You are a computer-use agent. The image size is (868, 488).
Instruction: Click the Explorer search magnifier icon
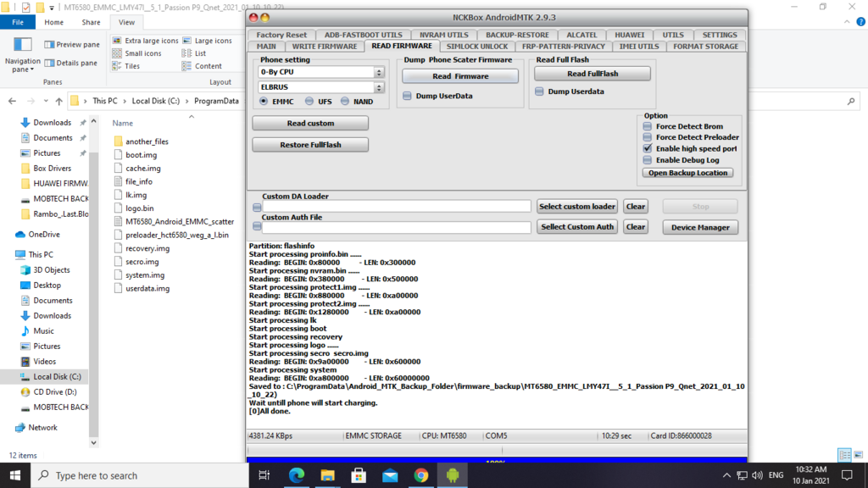pyautogui.click(x=851, y=102)
